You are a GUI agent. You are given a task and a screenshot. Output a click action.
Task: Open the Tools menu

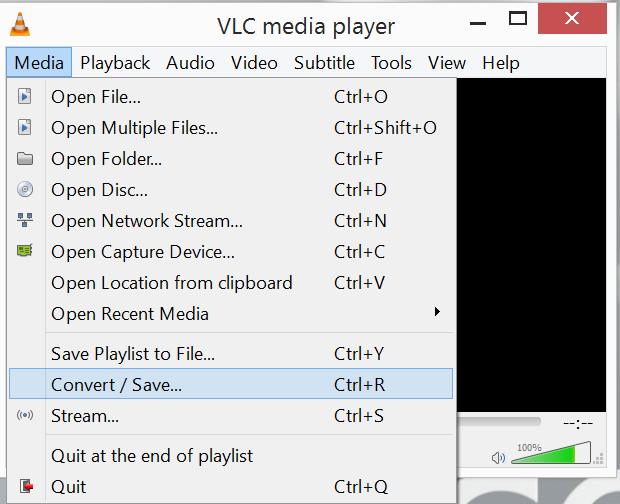click(391, 62)
